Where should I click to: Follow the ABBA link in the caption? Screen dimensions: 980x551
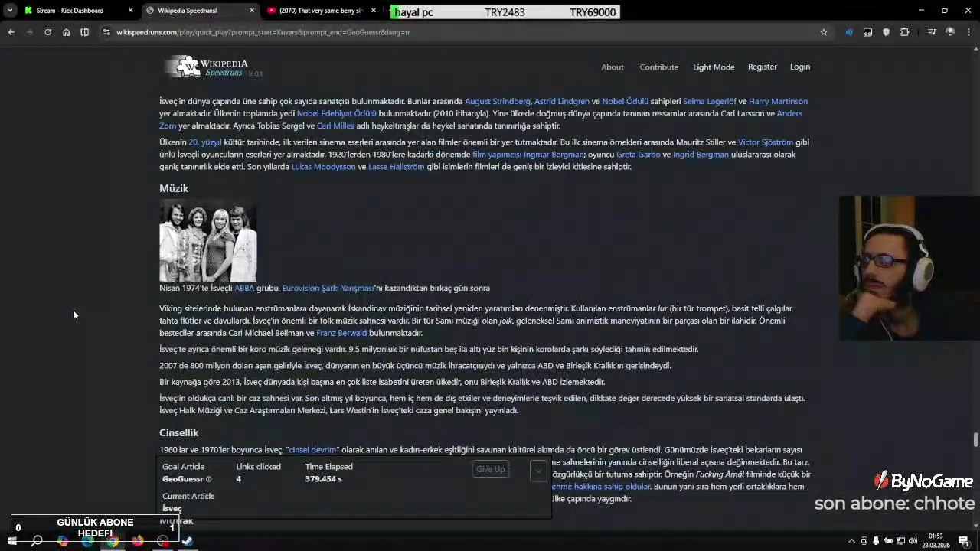coord(244,288)
